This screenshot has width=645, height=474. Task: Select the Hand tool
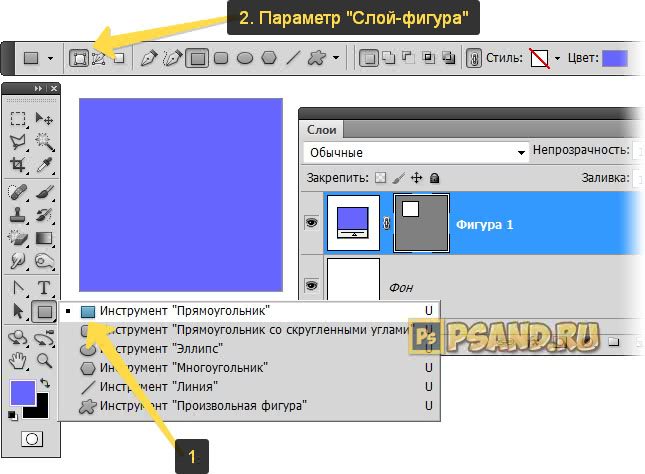click(18, 359)
